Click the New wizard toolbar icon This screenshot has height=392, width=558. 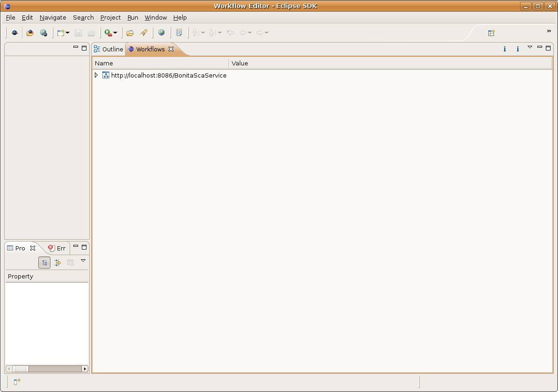click(x=61, y=33)
